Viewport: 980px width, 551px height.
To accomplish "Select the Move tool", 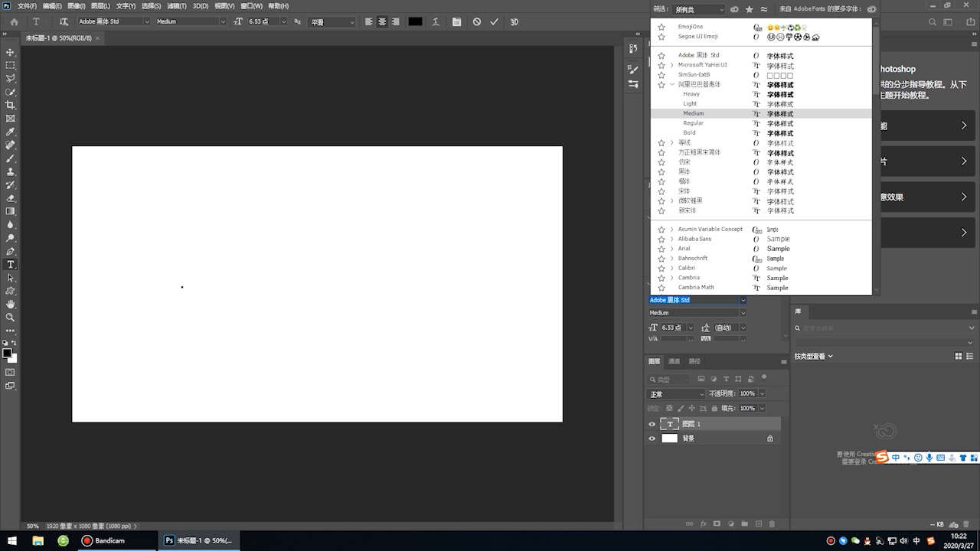I will 10,52.
